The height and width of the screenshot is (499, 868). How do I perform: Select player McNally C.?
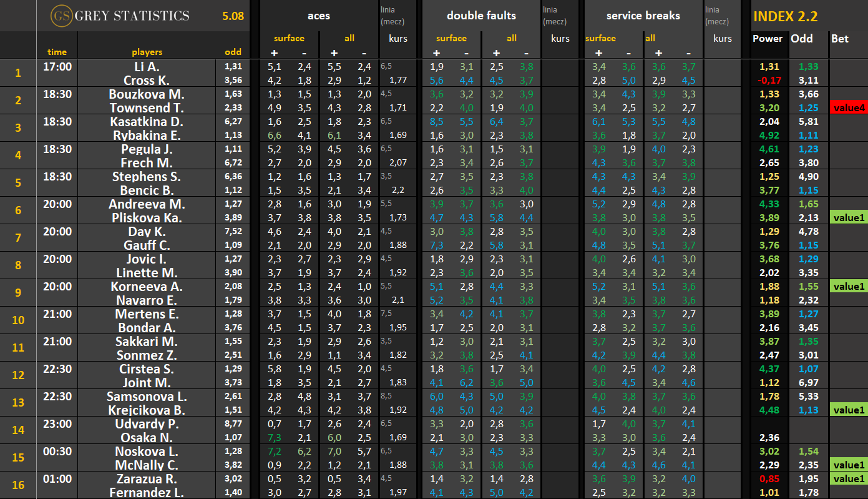point(147,465)
